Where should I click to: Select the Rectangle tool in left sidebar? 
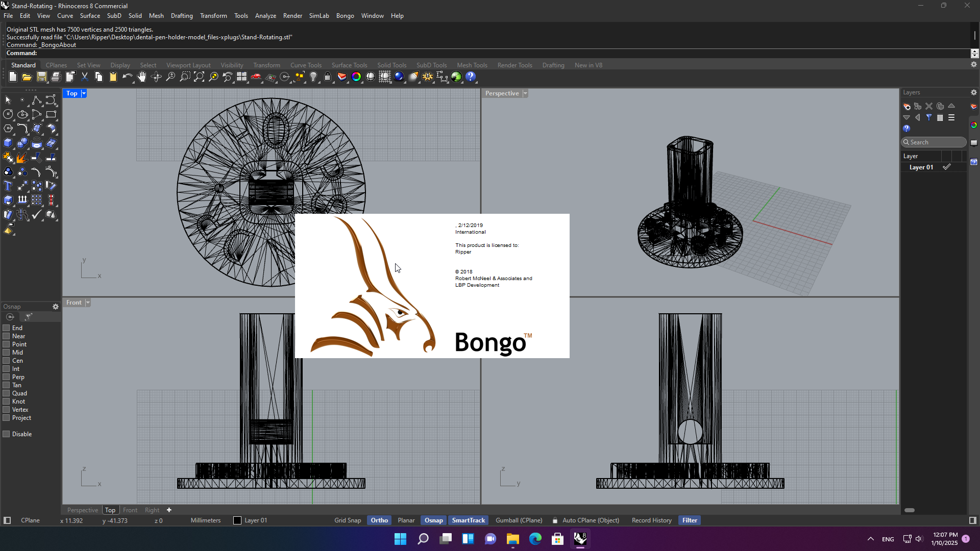pos(51,114)
